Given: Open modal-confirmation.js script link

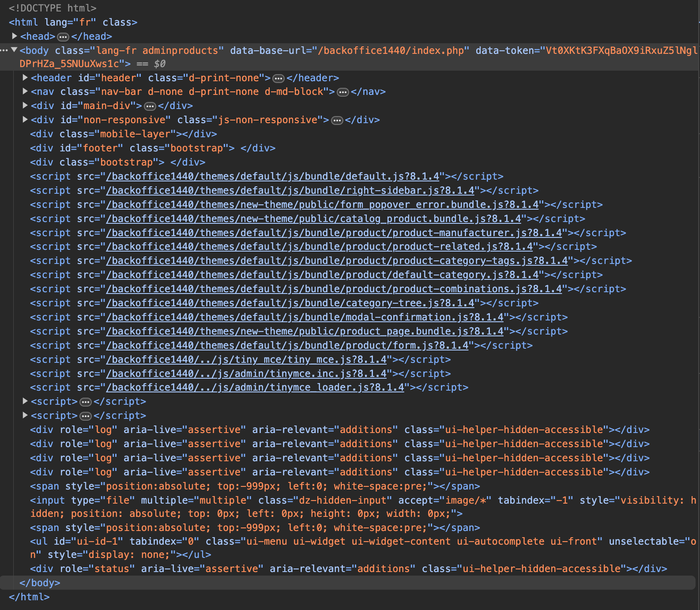Looking at the screenshot, I should pos(305,317).
